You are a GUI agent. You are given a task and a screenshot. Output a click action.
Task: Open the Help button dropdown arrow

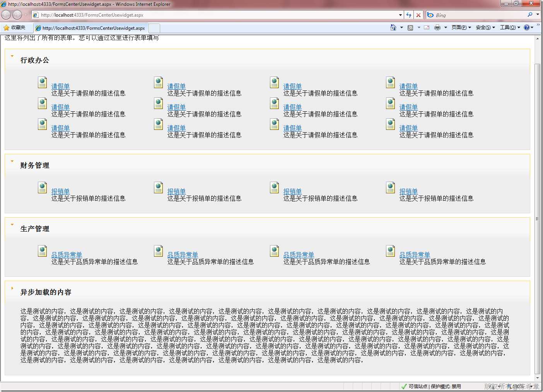click(532, 27)
